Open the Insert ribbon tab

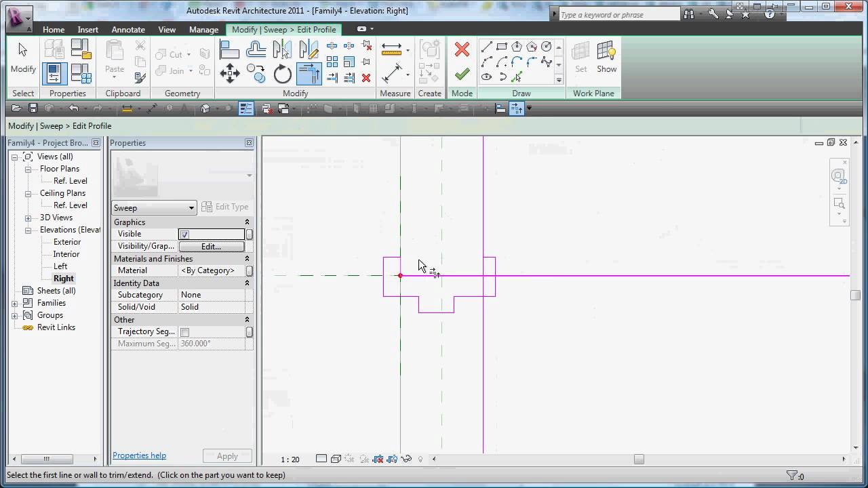tap(87, 30)
